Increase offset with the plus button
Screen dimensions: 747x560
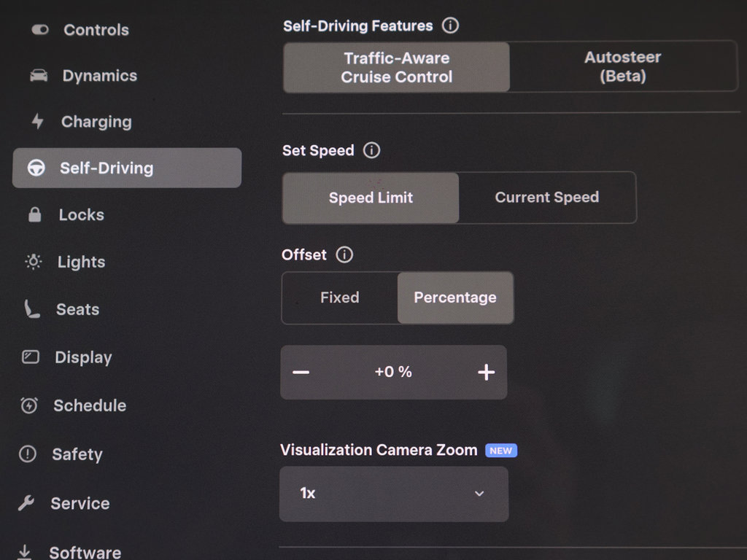pyautogui.click(x=487, y=373)
